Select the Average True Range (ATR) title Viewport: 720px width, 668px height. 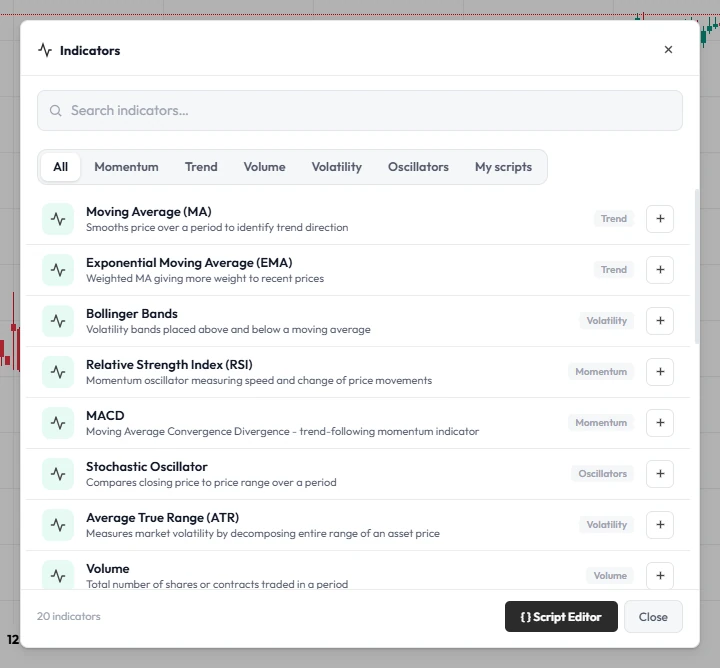(163, 517)
